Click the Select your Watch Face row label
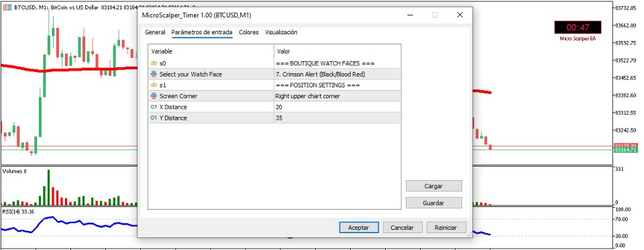644x250 pixels. pyautogui.click(x=191, y=74)
